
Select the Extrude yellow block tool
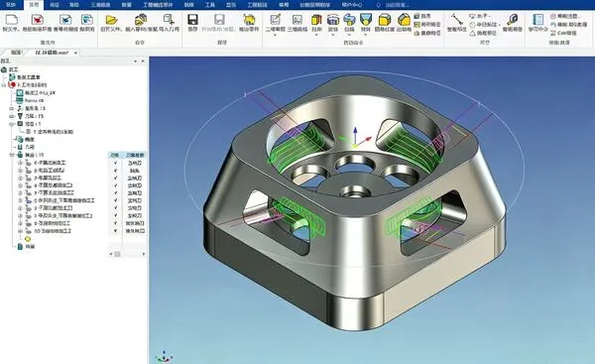pos(316,20)
